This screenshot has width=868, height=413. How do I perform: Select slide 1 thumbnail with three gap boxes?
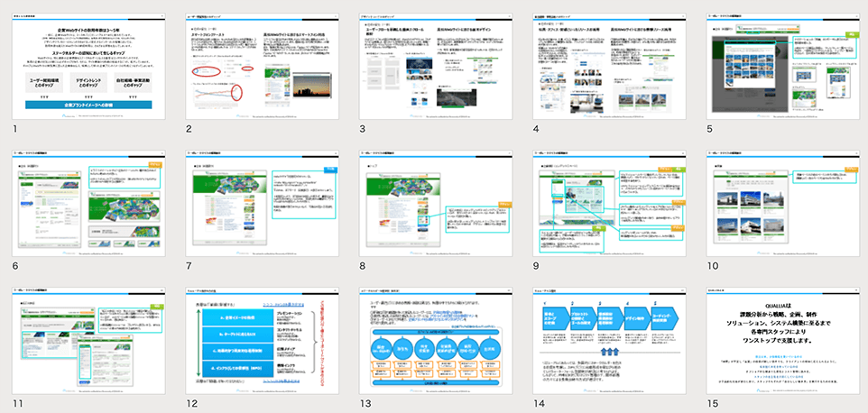(88, 62)
